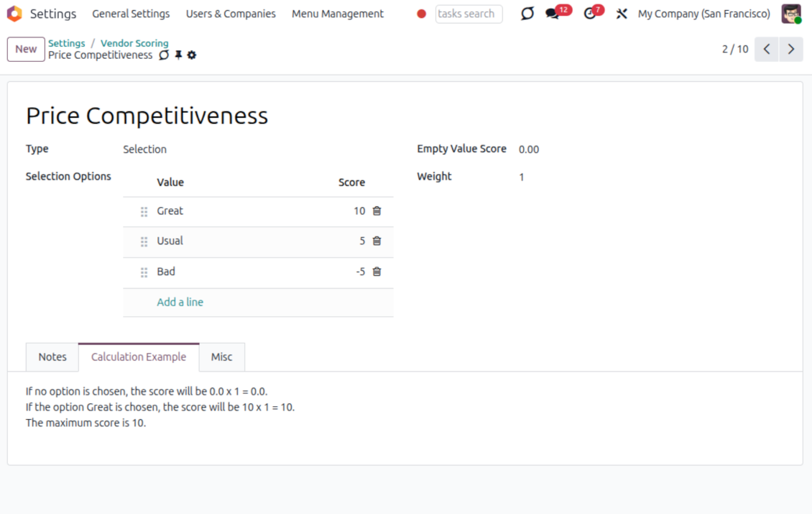Click the pin icon next to record title
Image resolution: width=812 pixels, height=514 pixels.
(x=178, y=55)
